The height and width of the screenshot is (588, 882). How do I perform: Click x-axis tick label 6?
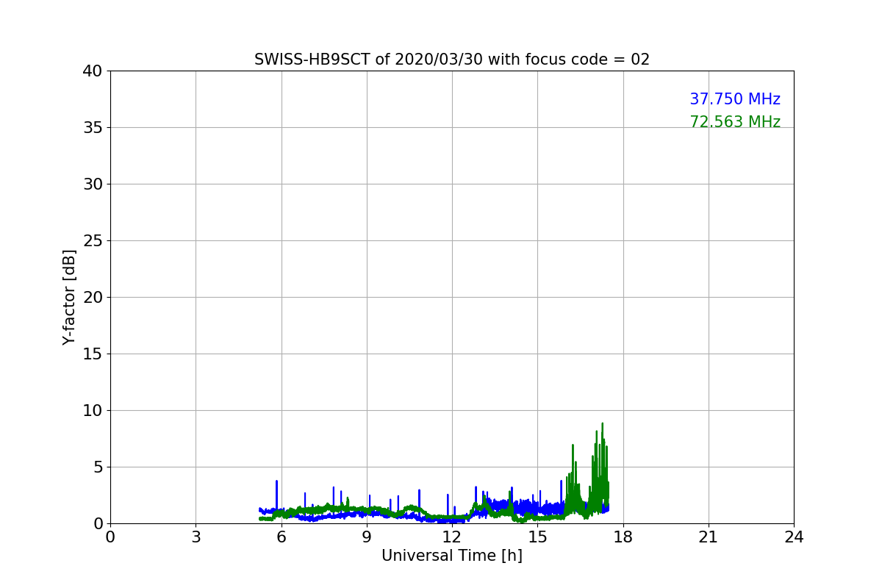pyautogui.click(x=281, y=537)
